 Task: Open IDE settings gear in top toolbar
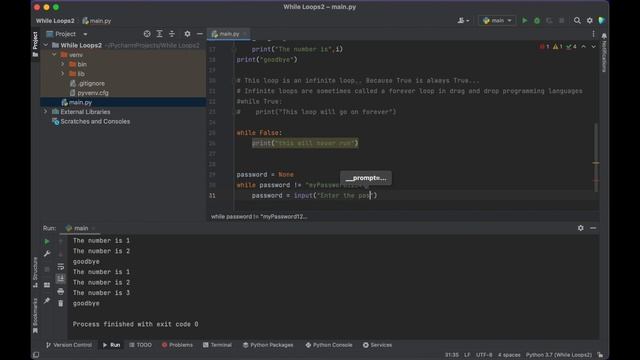pos(589,20)
